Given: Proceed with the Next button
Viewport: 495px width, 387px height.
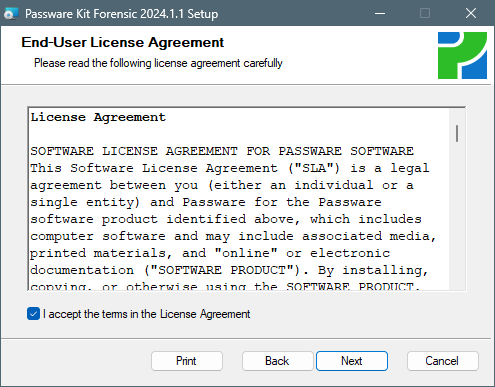Looking at the screenshot, I should 352,361.
